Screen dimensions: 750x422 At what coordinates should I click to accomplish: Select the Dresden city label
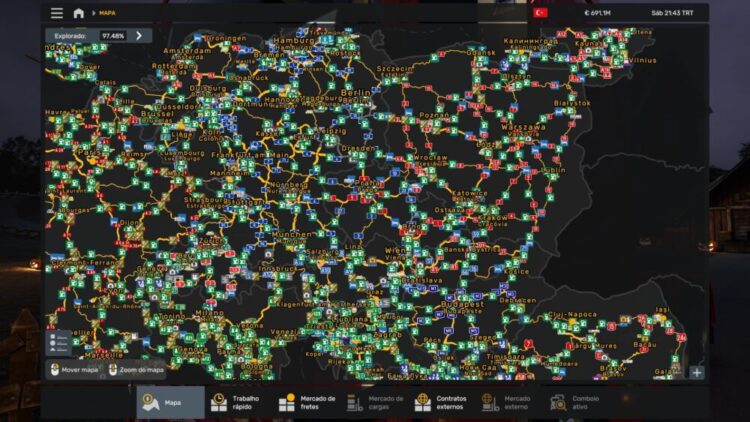pyautogui.click(x=358, y=148)
